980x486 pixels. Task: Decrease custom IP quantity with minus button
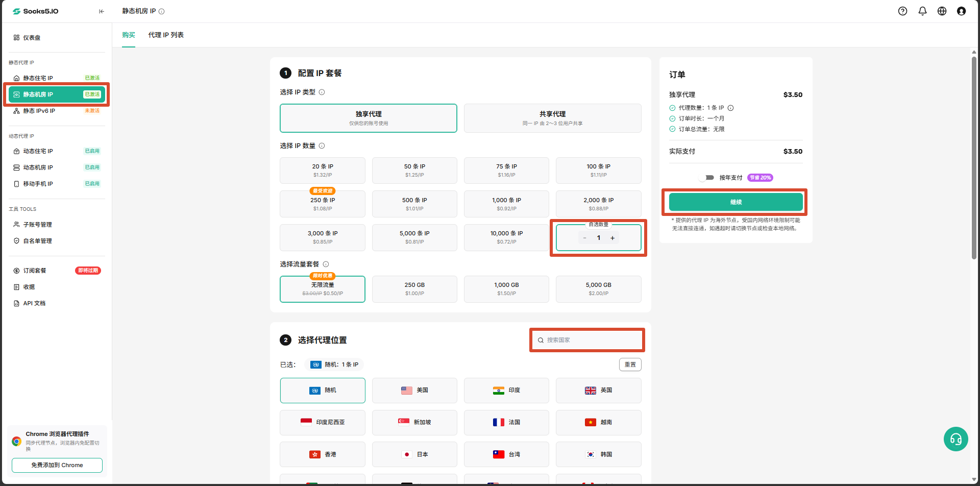(584, 238)
